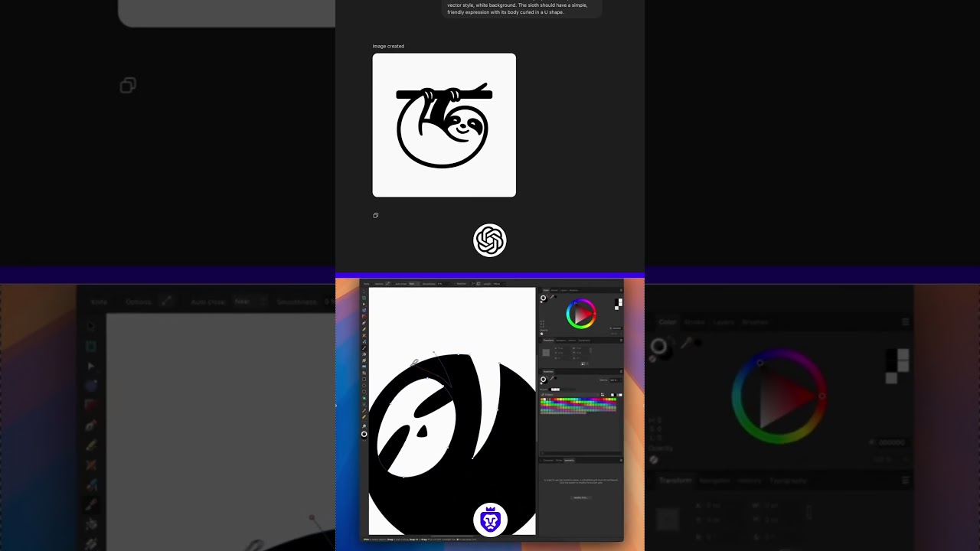Pick a shade in colour wheel triangle

(x=582, y=314)
